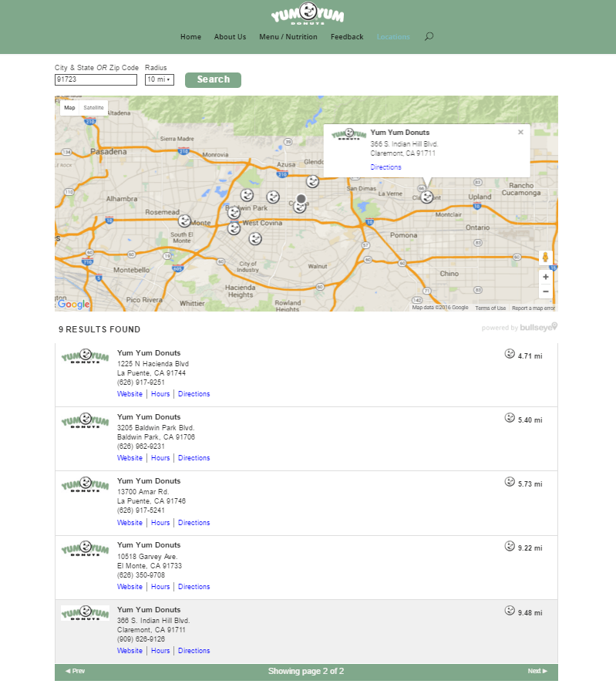This screenshot has height=684, width=616.
Task: Open the About Us page
Action: (230, 37)
